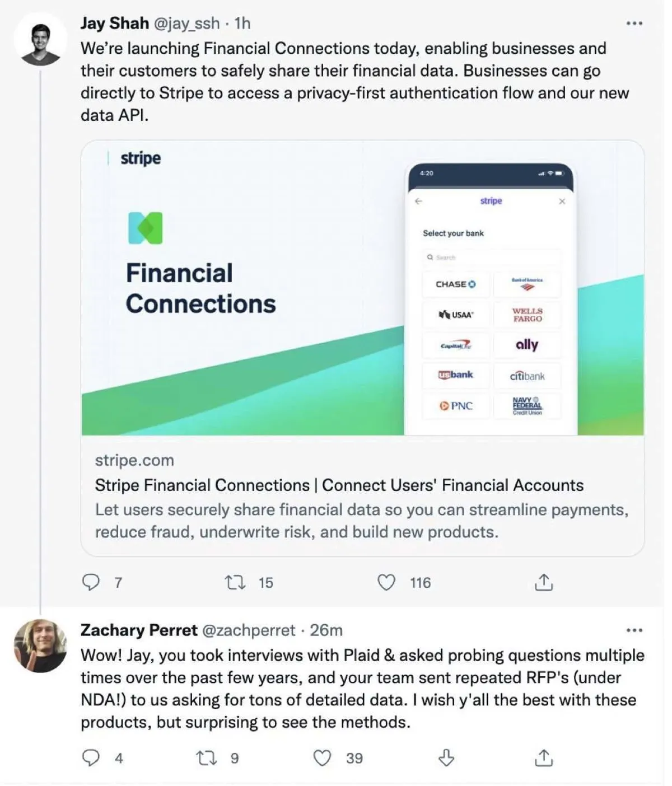This screenshot has height=786, width=672.
Task: Share Zachary Perret's reply
Action: click(544, 758)
